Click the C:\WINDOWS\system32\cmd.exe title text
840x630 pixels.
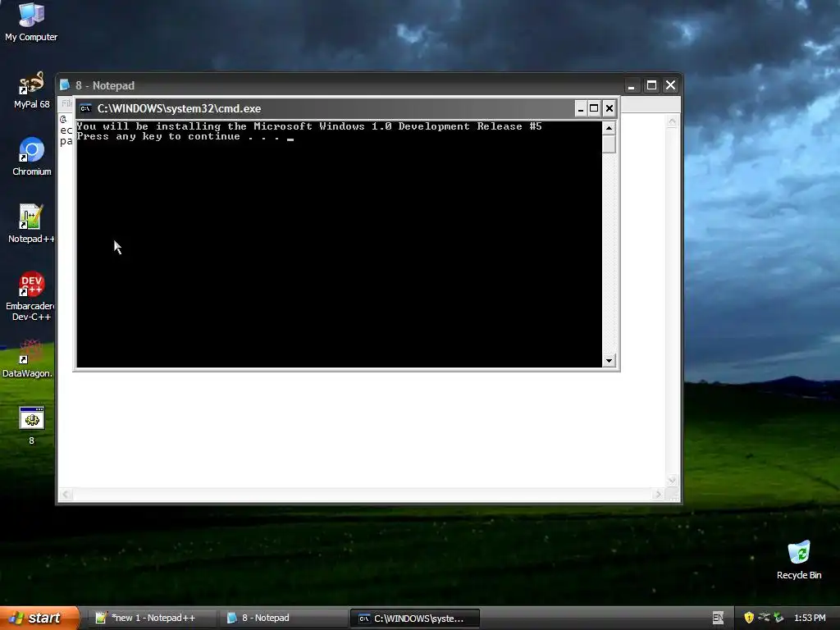click(179, 109)
